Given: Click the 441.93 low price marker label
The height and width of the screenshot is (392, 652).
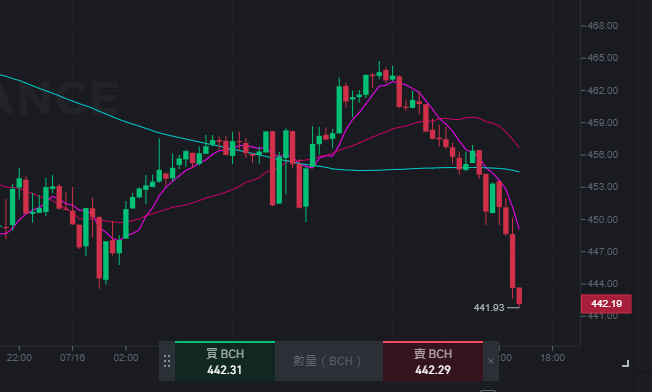Looking at the screenshot, I should (x=489, y=308).
